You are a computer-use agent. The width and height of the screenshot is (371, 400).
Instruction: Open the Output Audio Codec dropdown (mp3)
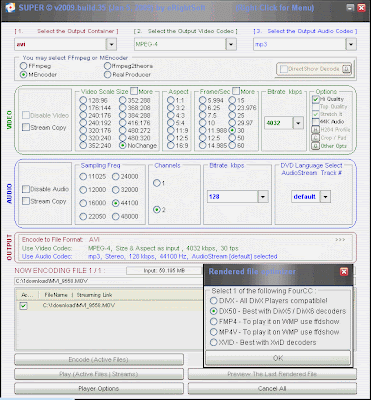(x=351, y=44)
